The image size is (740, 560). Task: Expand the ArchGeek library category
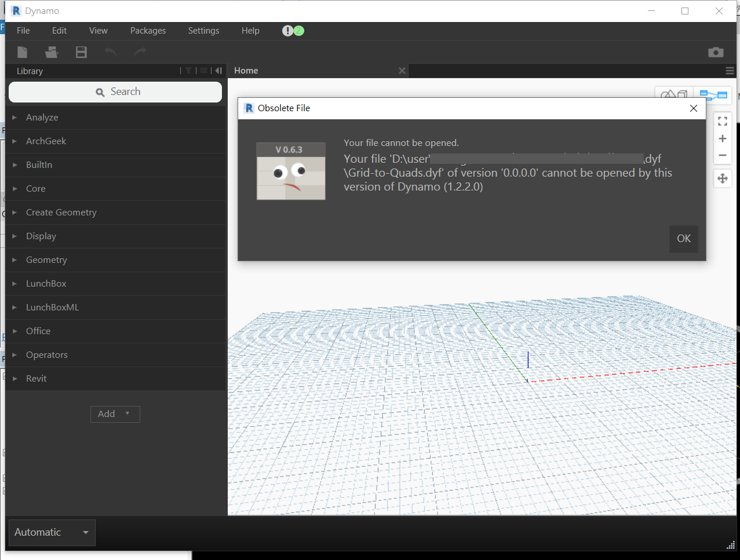pos(116,141)
